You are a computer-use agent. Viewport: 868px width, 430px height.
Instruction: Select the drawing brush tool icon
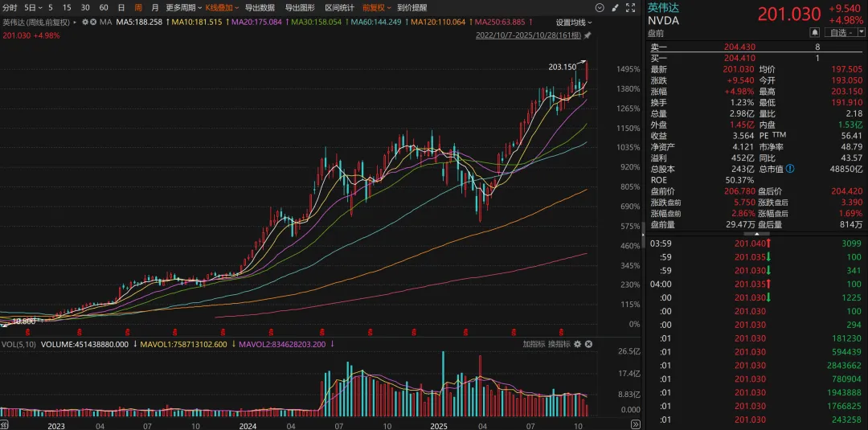pyautogui.click(x=615, y=8)
